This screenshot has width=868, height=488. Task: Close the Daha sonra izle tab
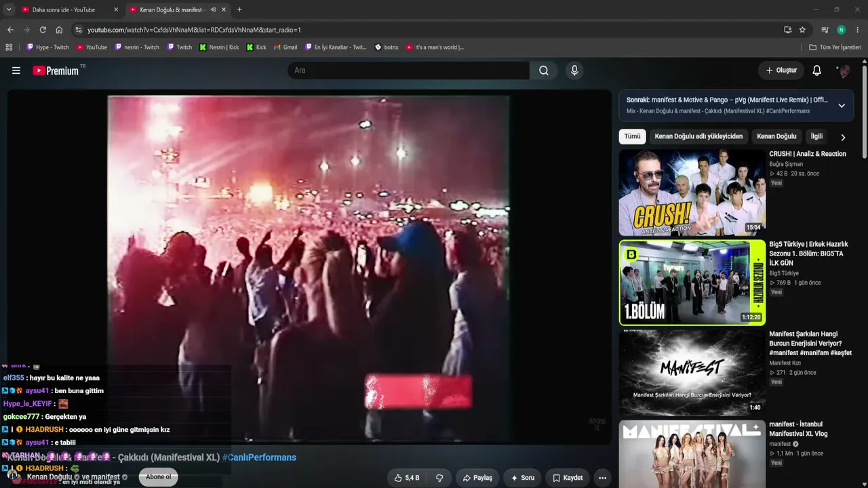(x=116, y=9)
